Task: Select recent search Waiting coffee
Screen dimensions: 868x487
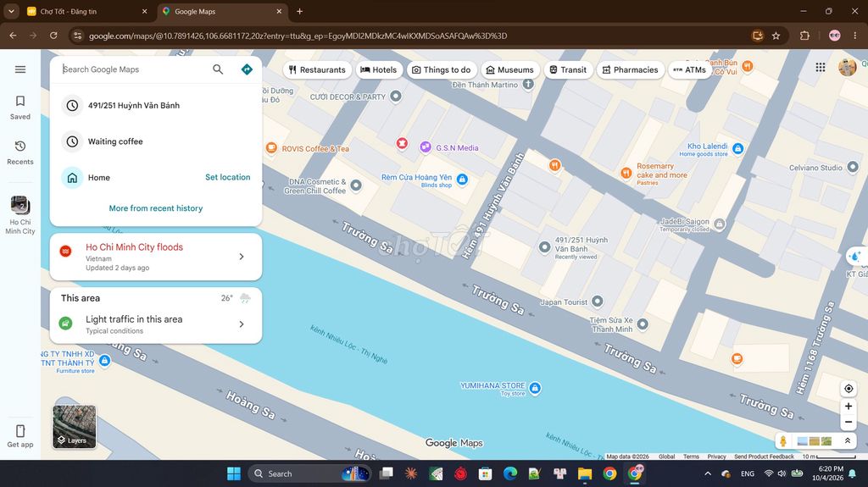Action: tap(156, 141)
